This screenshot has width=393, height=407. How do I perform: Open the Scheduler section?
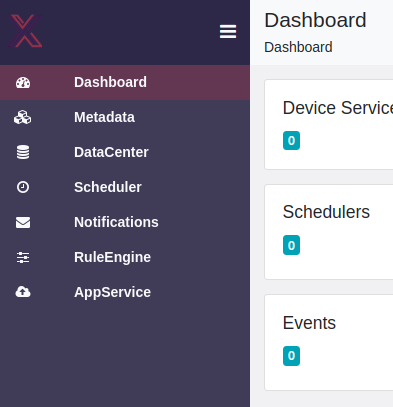point(125,187)
